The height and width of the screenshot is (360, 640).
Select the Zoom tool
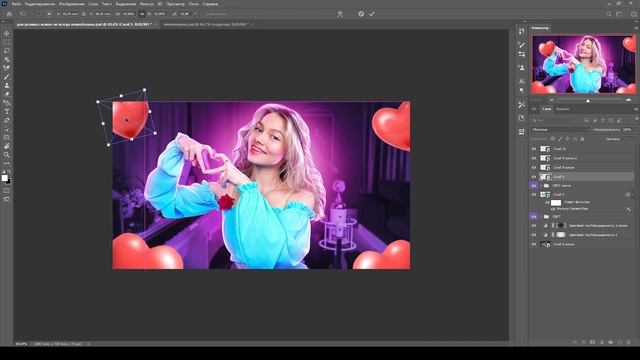(7, 155)
